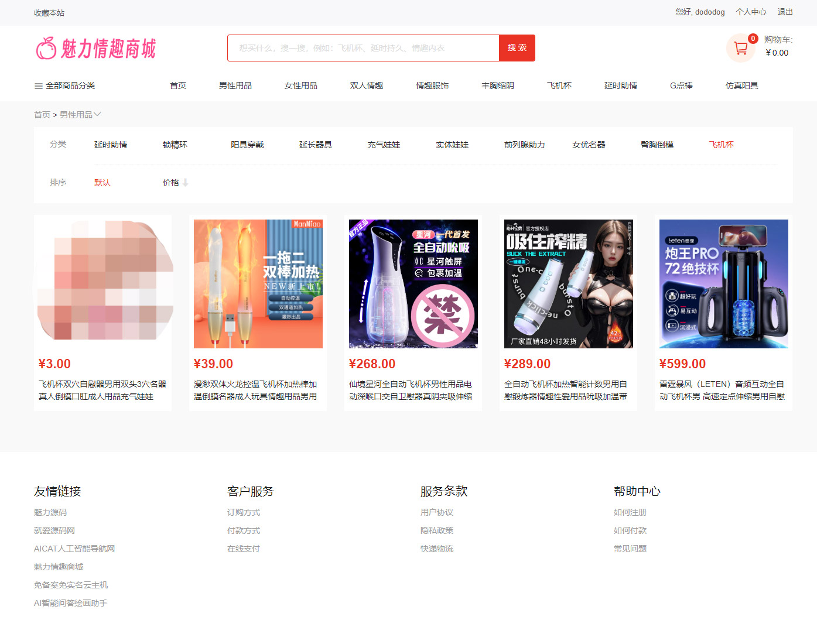
Task: Open 订购方式 under 客户服务
Action: (x=244, y=512)
